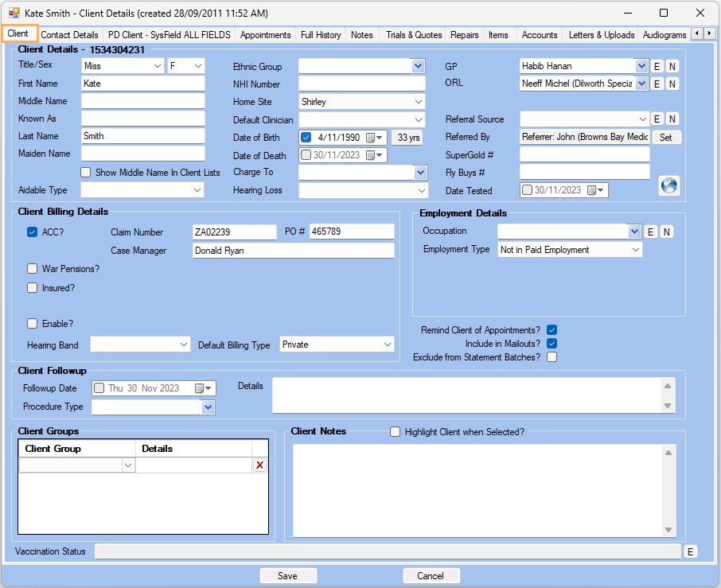Click the E edit button beside GP
This screenshot has width=721, height=588.
coord(657,66)
